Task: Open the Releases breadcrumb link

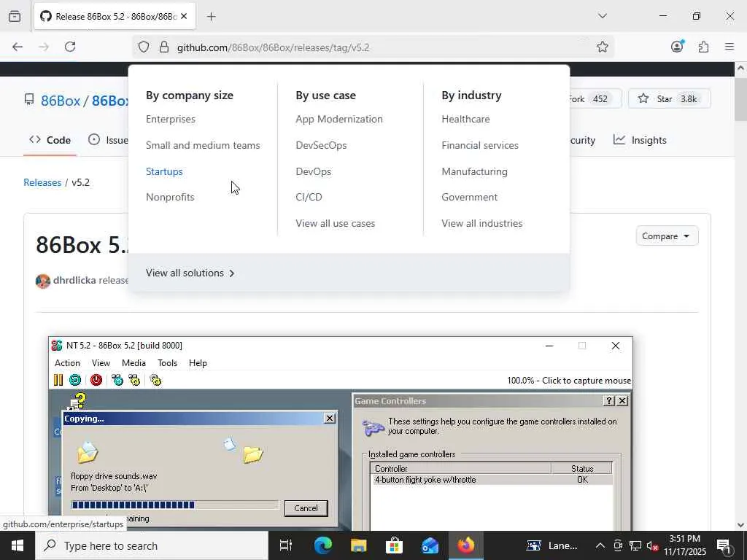Action: point(42,182)
